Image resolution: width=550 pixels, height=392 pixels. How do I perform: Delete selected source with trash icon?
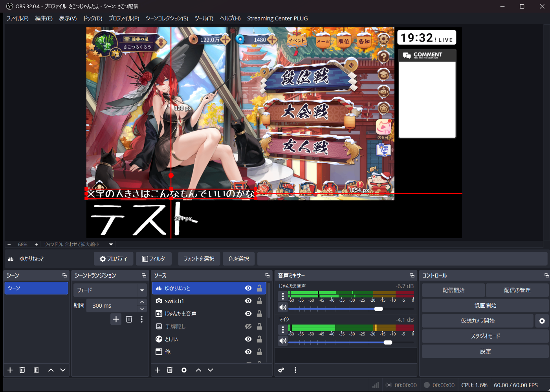(x=170, y=370)
